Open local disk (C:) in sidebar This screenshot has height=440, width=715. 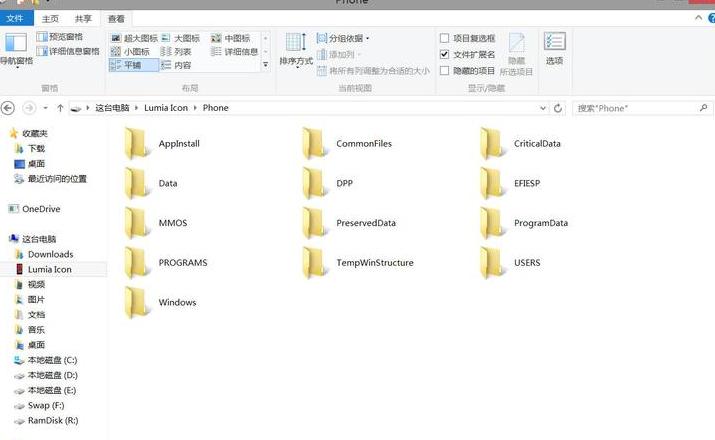[x=46, y=360]
